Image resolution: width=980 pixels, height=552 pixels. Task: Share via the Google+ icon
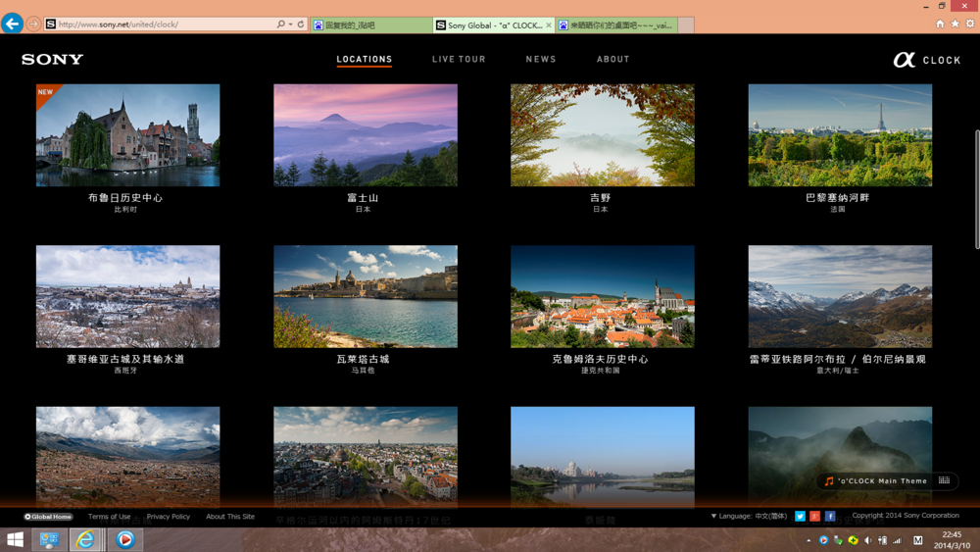point(814,516)
